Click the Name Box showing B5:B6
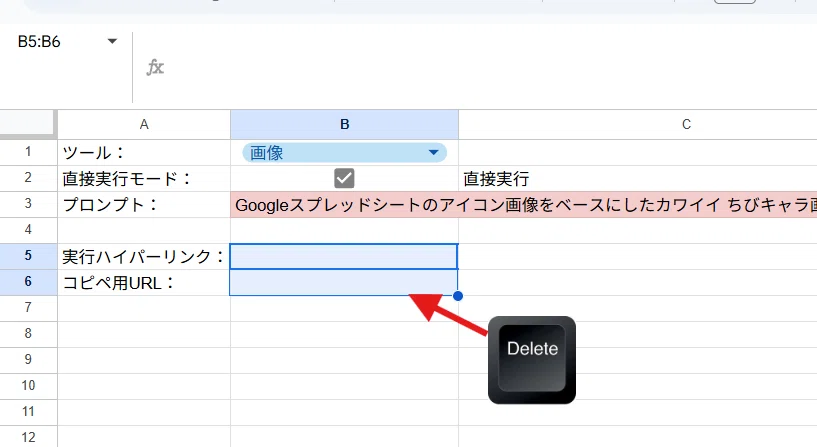The height and width of the screenshot is (447, 817). pos(39,41)
